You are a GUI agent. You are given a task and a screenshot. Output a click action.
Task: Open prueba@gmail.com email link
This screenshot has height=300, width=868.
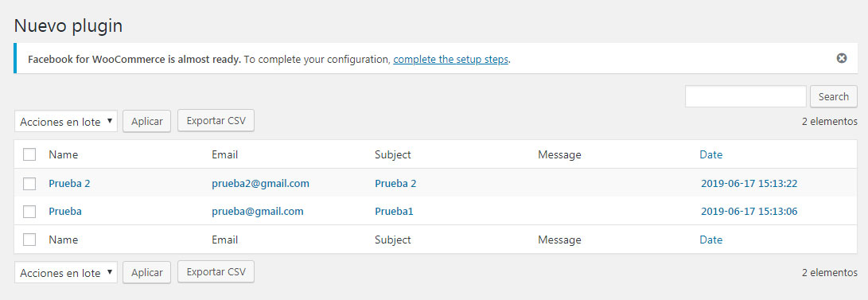[258, 212]
